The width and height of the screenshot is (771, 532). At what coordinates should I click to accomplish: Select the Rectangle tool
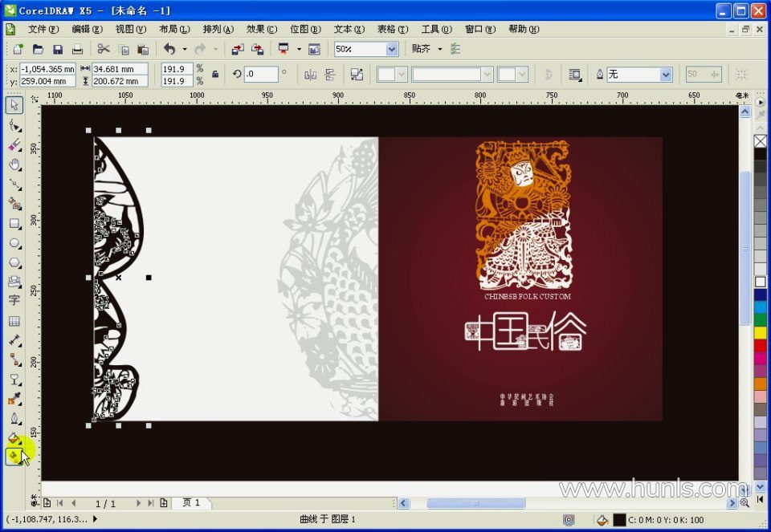pos(14,223)
